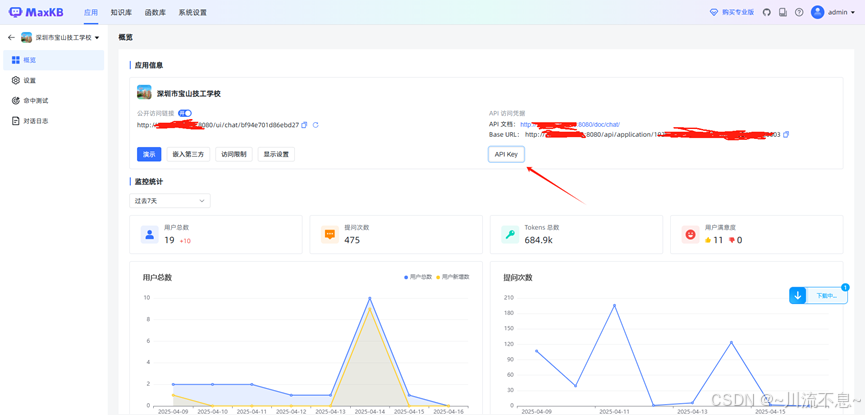865x415 pixels.
Task: Toggle 用户总数 legend series
Action: pyautogui.click(x=419, y=277)
